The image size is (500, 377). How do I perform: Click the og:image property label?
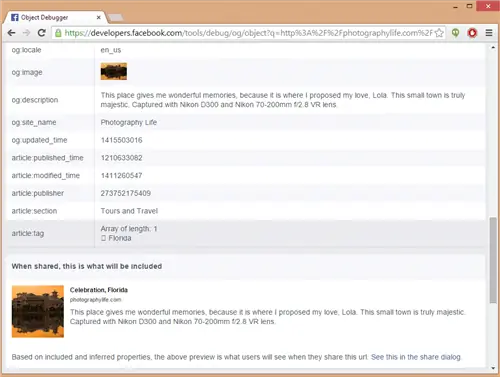click(27, 72)
